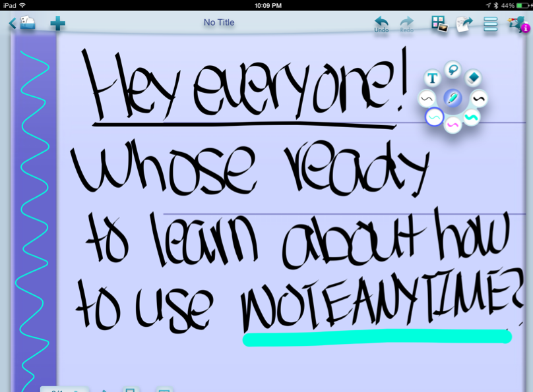This screenshot has width=533, height=392.
Task: Pick the thick cyan highlighter swatch
Action: 472,117
